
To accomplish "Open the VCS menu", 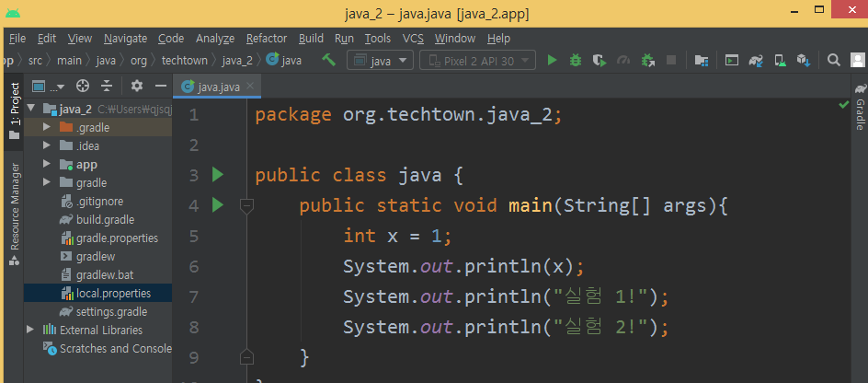I will point(413,39).
